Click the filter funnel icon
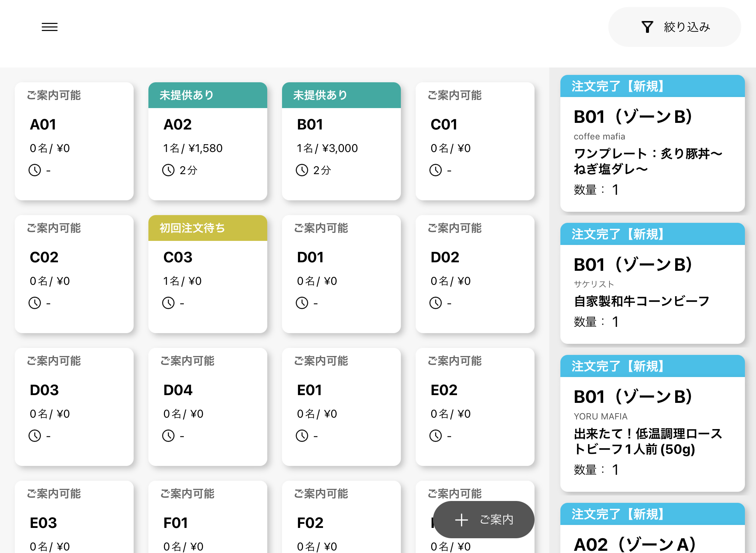Screen dimensions: 756x553 click(647, 27)
